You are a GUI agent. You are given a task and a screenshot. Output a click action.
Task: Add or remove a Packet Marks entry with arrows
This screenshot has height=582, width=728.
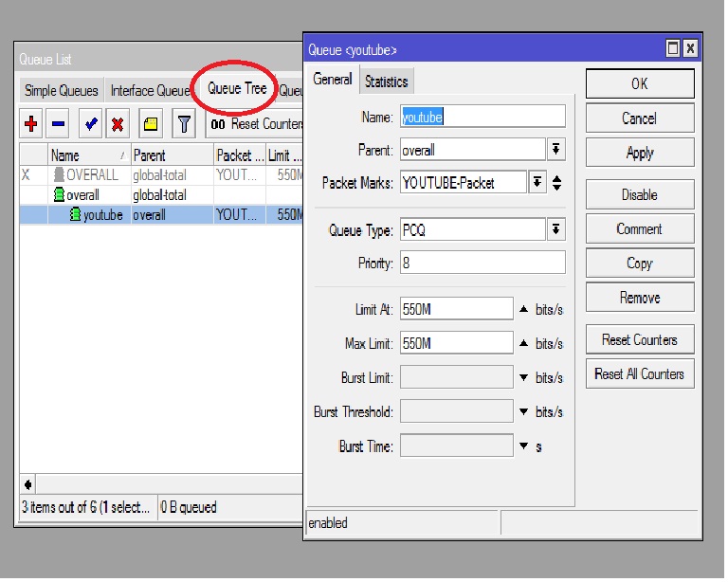(x=557, y=183)
